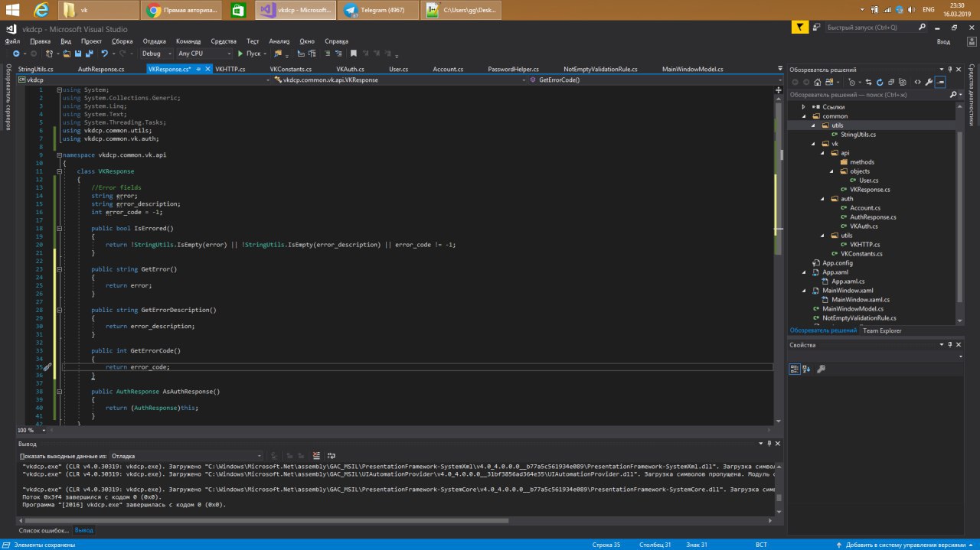The image size is (980, 550).
Task: Click Refresh icon in Solution Explorer
Action: pyautogui.click(x=880, y=82)
